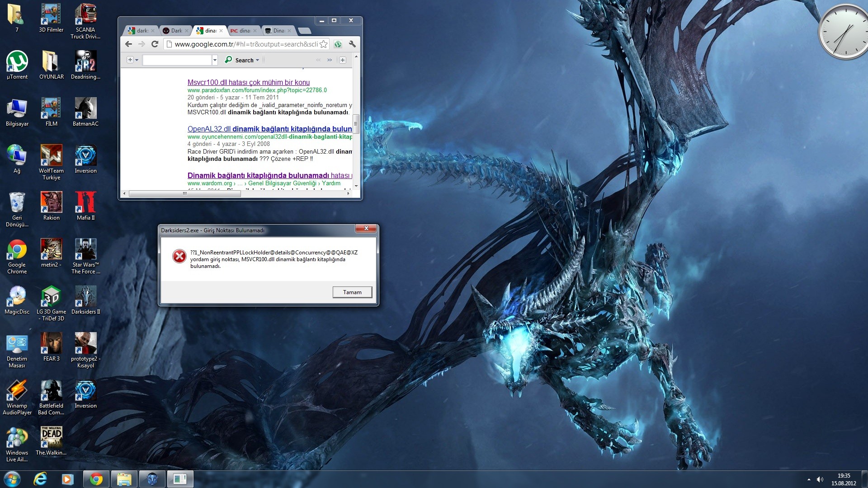Click the Tamam button in the error dialog
The image size is (868, 488).
(352, 292)
